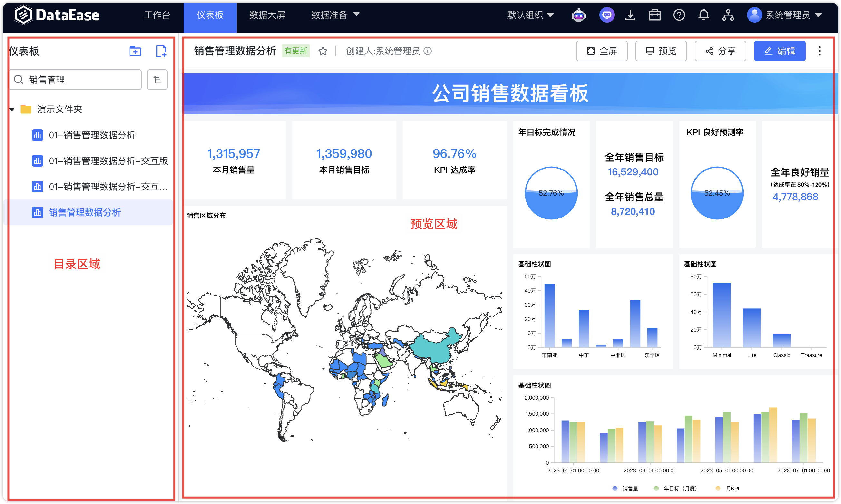
Task: Click the 编辑 button
Action: pyautogui.click(x=779, y=51)
